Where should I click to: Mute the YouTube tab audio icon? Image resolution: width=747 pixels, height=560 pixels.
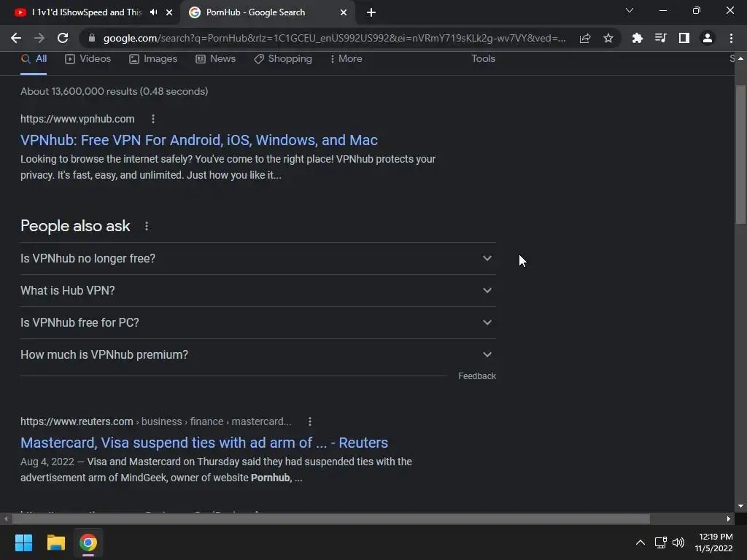tap(153, 12)
